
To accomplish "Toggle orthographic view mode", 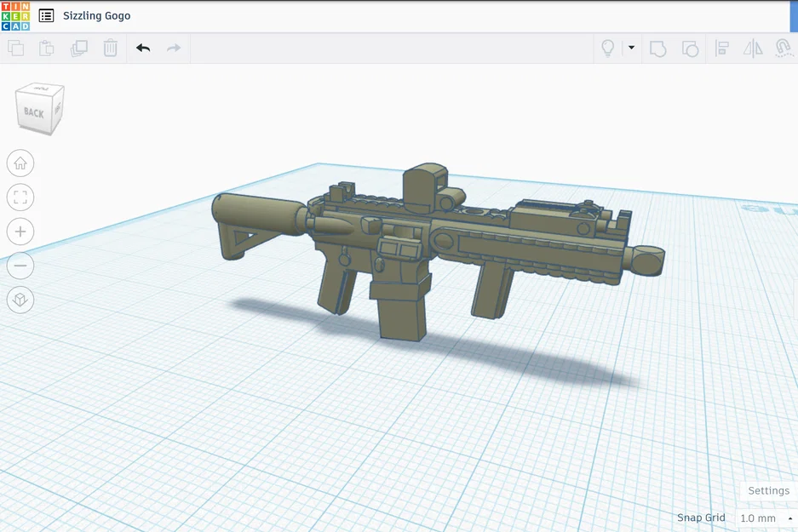I will 20,300.
